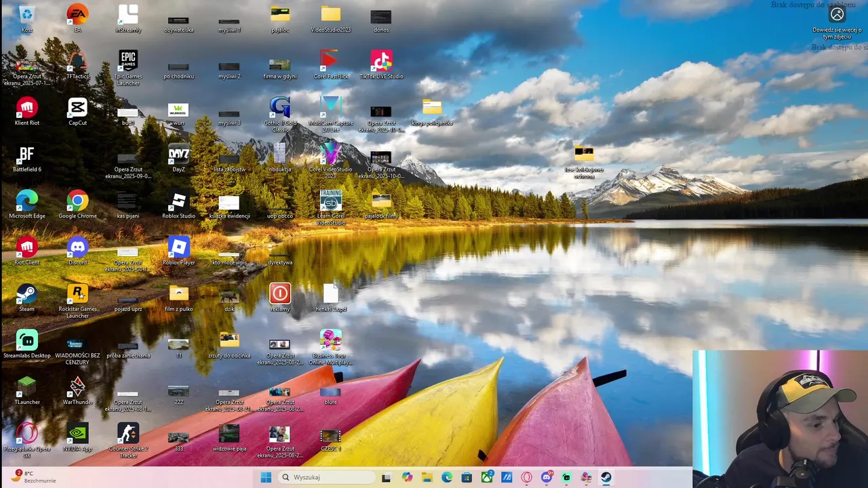The height and width of the screenshot is (488, 868).
Task: Click the Wyszukaj taskbar search box
Action: (328, 477)
